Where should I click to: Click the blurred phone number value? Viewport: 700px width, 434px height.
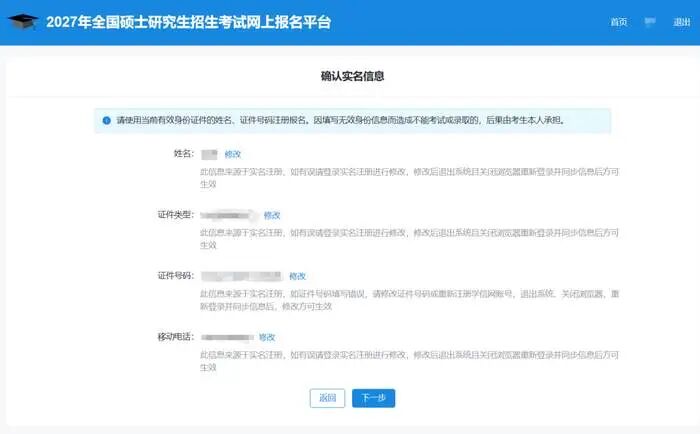pyautogui.click(x=227, y=338)
